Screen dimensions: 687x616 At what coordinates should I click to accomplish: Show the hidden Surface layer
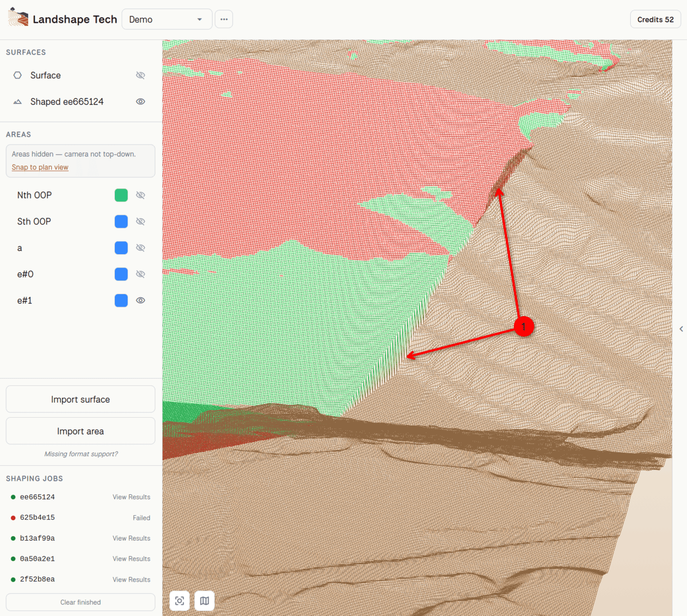[140, 75]
